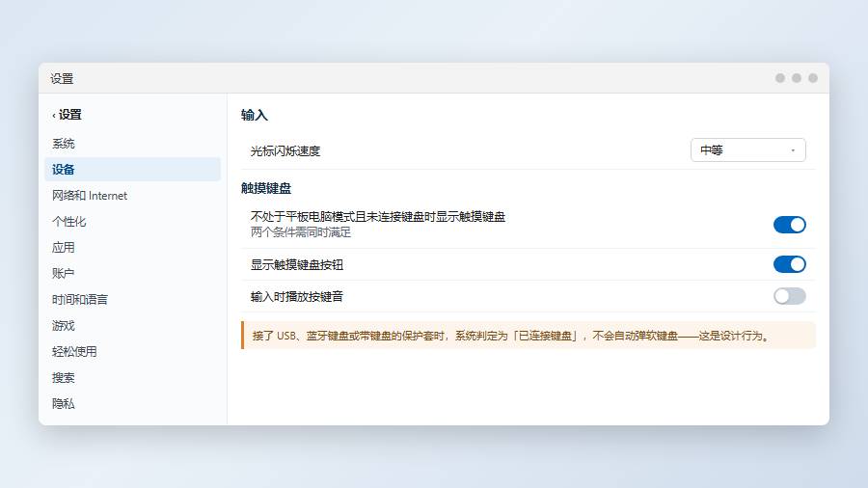Go back via the 设置 back arrow

(x=67, y=115)
